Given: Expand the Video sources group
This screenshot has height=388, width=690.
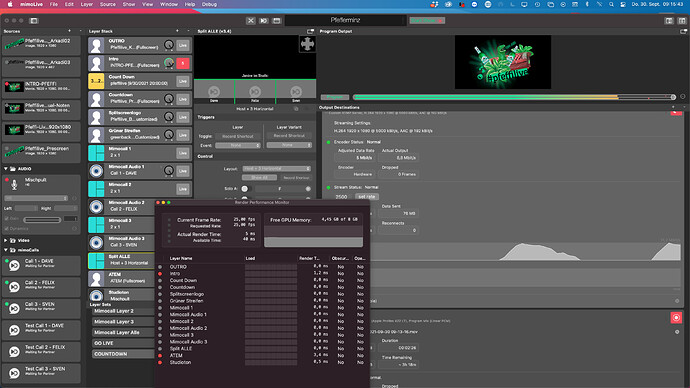Looking at the screenshot, I should [x=6, y=241].
